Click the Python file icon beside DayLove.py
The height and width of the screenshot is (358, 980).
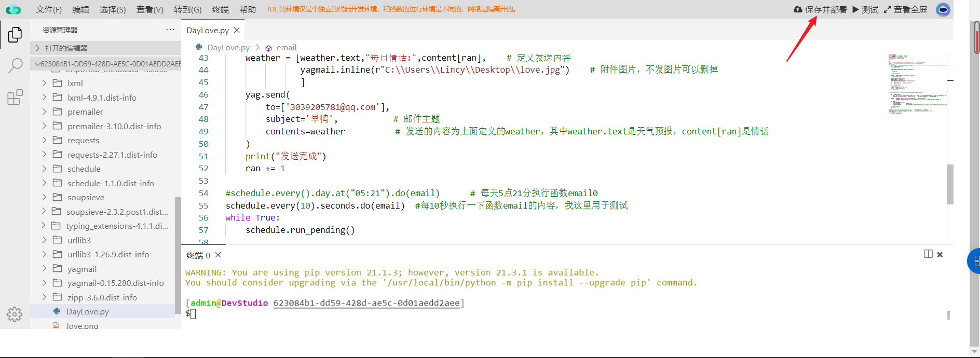[57, 311]
